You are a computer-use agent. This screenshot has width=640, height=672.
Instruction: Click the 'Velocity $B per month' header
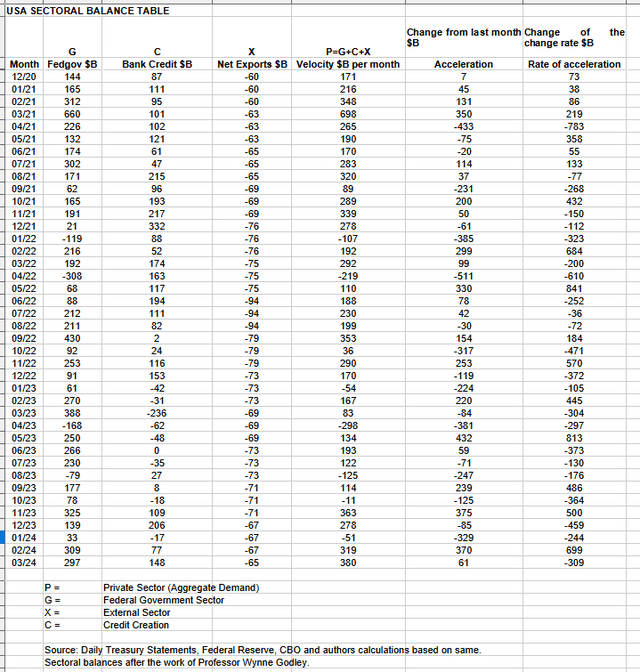coord(348,64)
